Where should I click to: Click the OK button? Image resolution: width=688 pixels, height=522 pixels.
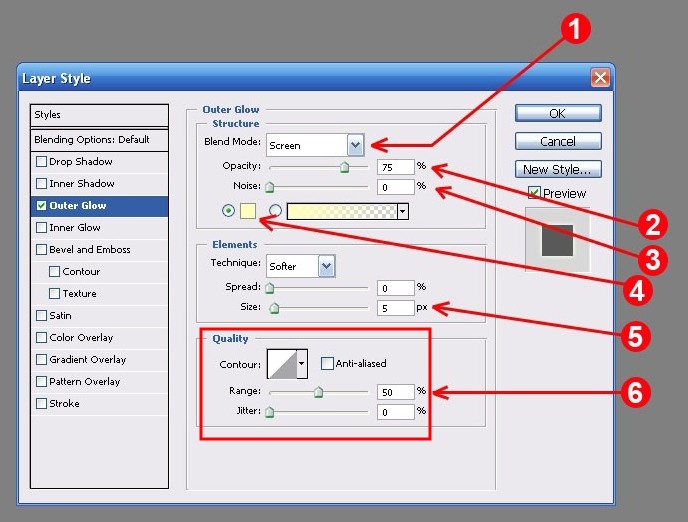(558, 114)
